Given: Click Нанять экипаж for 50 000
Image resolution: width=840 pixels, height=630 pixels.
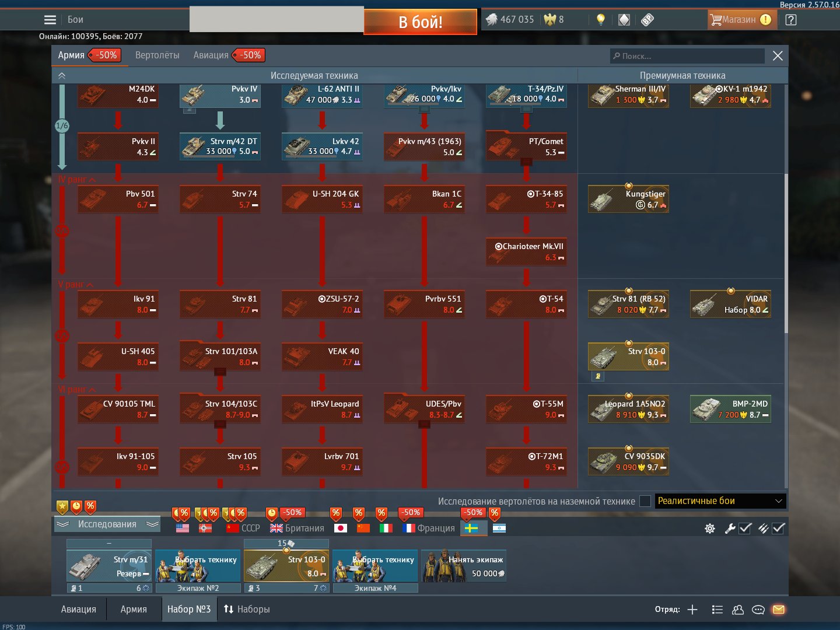Looking at the screenshot, I should (464, 566).
